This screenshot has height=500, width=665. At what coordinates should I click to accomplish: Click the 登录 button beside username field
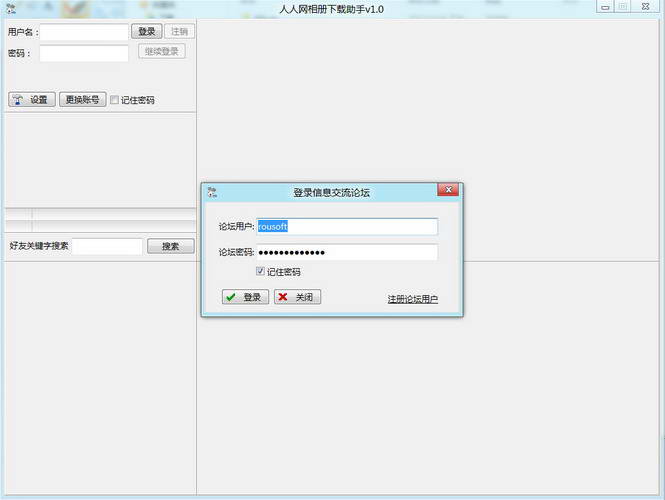[147, 31]
